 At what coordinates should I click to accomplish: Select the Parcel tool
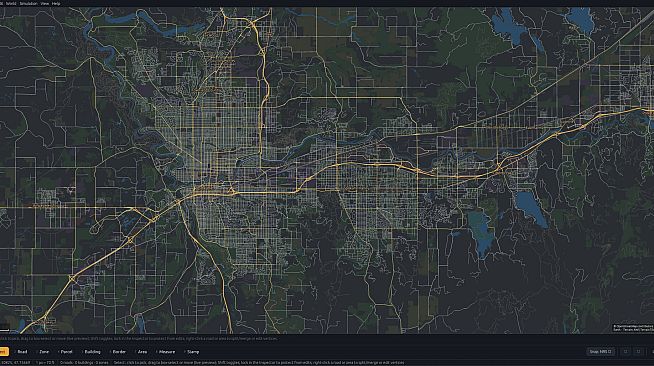tap(65, 352)
